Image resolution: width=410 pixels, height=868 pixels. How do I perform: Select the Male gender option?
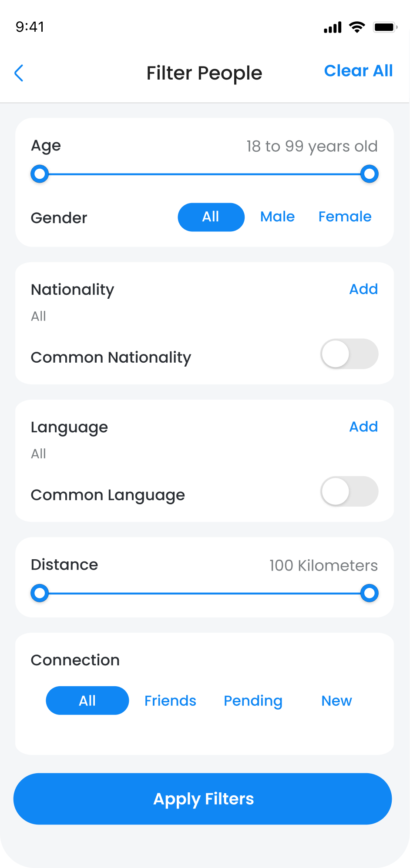point(277,217)
